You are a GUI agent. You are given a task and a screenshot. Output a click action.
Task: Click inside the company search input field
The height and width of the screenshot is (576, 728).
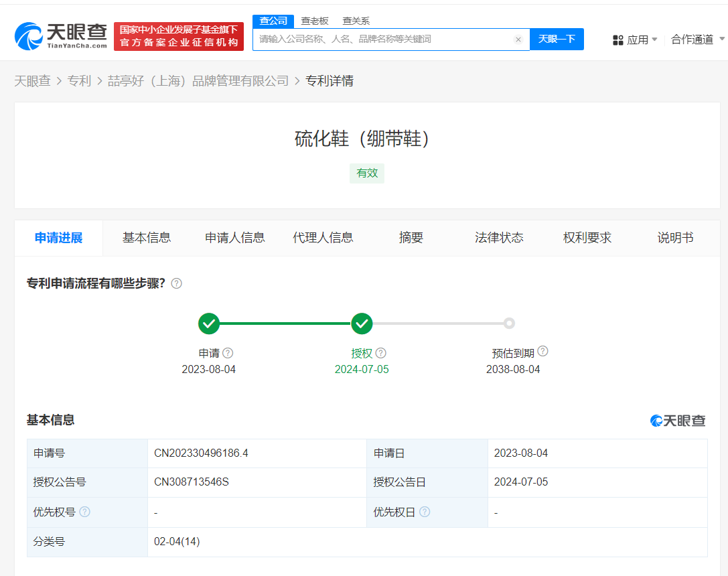pyautogui.click(x=382, y=40)
